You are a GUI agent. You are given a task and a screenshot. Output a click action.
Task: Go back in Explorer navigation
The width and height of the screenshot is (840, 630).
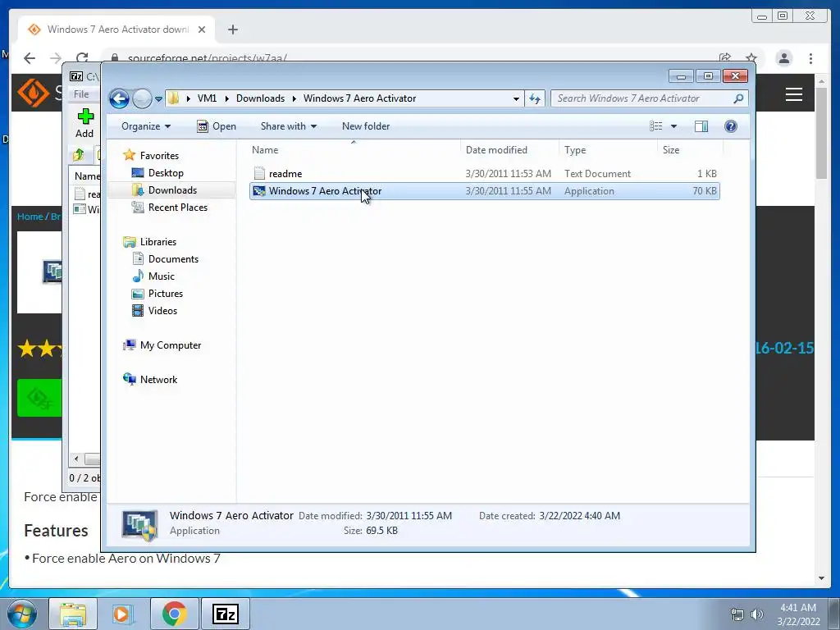119,98
